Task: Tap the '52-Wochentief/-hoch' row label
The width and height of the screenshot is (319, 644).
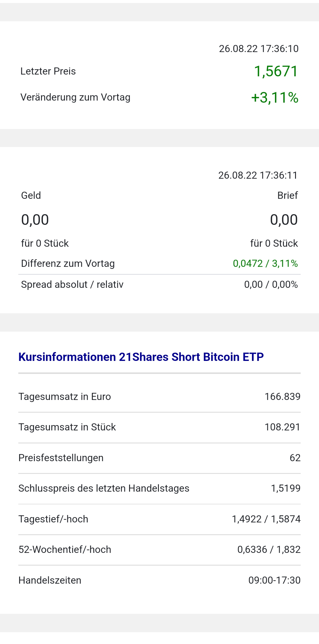Action: pyautogui.click(x=65, y=550)
